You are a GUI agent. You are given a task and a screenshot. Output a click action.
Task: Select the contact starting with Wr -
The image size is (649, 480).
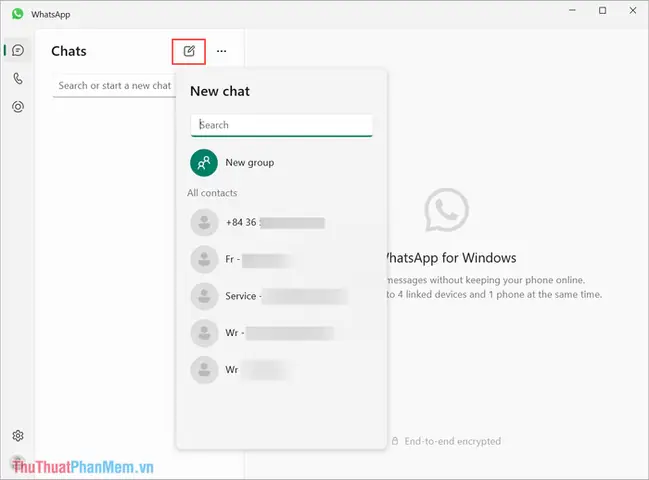click(281, 333)
